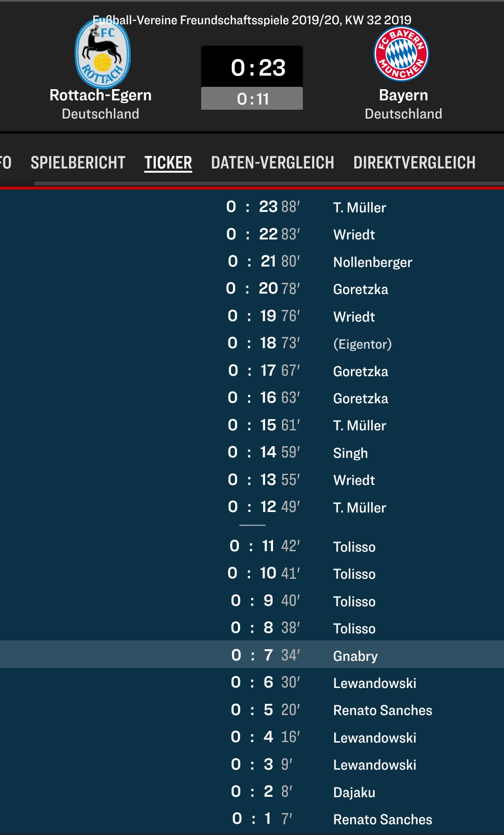Open Renato Sanches 7' first goal entry

tap(252, 819)
